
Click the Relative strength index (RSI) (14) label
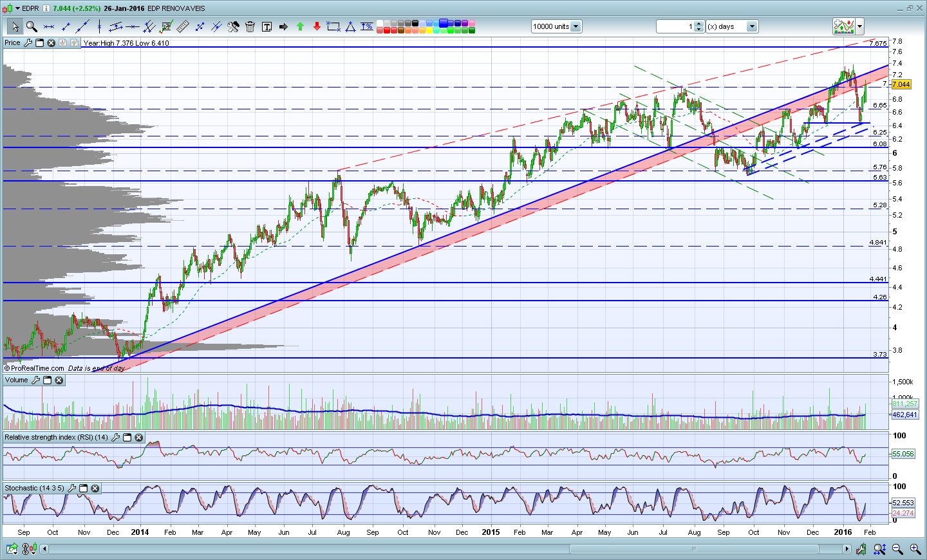pyautogui.click(x=57, y=437)
